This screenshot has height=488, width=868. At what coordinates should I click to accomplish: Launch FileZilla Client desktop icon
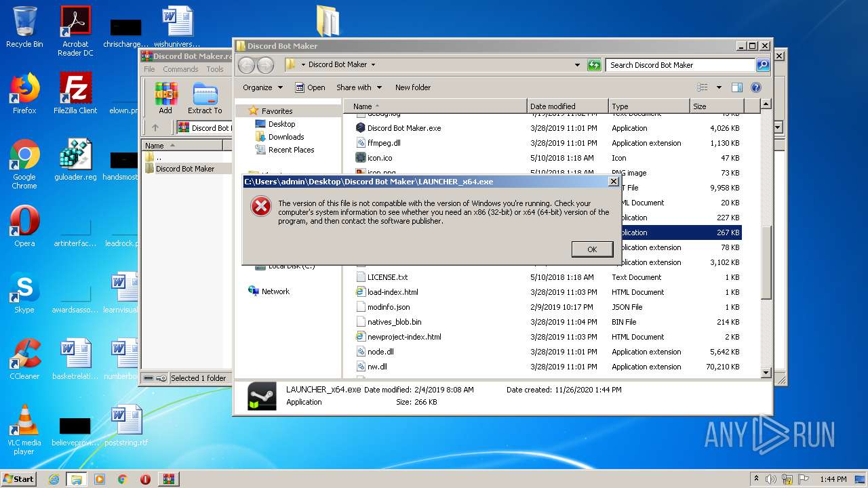click(75, 94)
